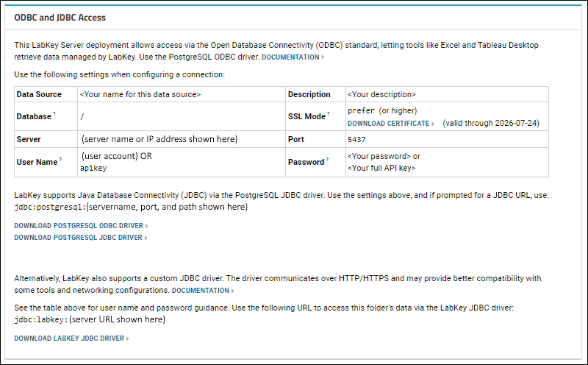Image resolution: width=588 pixels, height=365 pixels.
Task: Click arrow icon after ODBC DRIVER link
Action: tap(146, 226)
